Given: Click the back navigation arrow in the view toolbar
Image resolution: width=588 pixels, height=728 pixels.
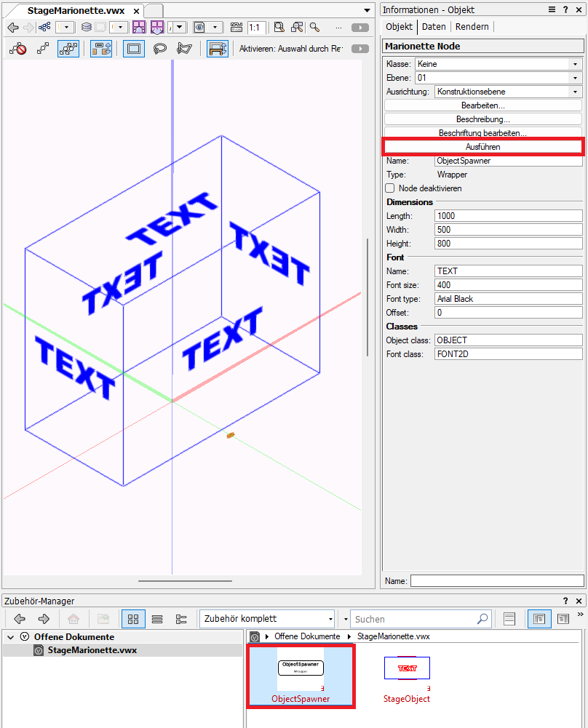Looking at the screenshot, I should (12, 27).
